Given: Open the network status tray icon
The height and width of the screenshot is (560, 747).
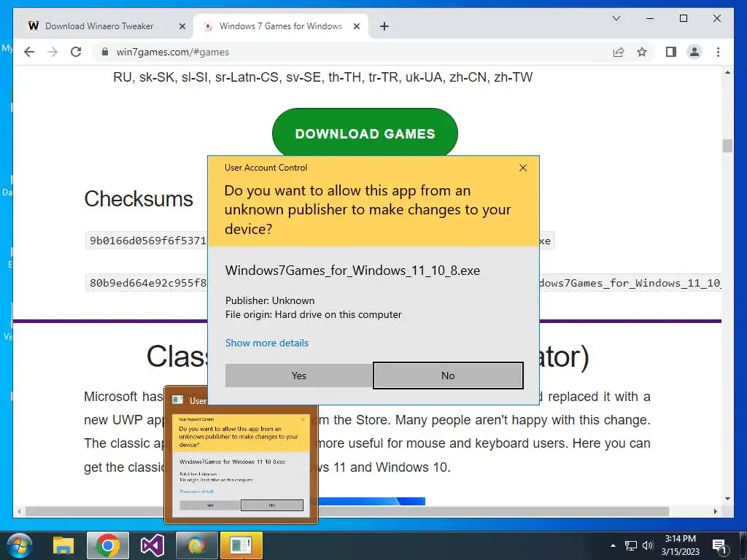Looking at the screenshot, I should coord(631,545).
